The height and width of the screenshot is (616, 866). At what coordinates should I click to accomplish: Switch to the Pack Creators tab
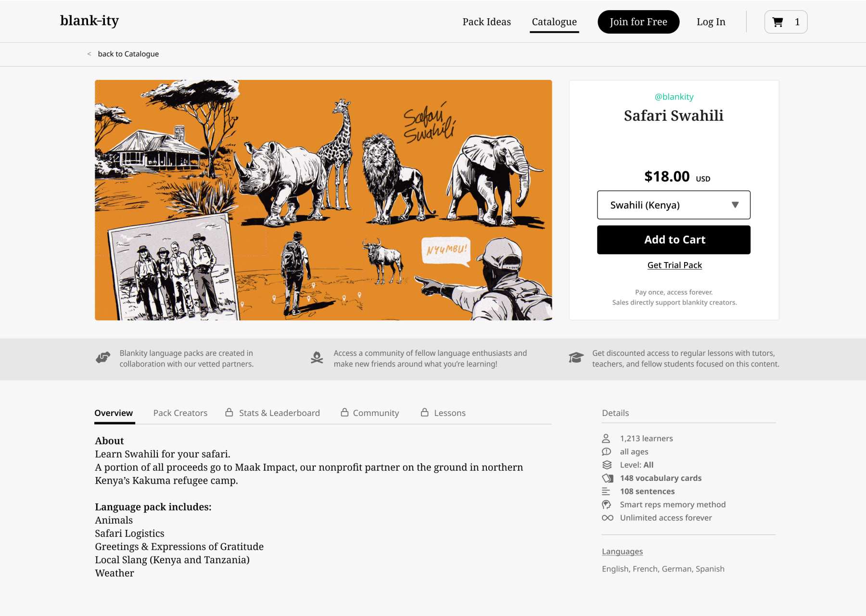tap(180, 413)
